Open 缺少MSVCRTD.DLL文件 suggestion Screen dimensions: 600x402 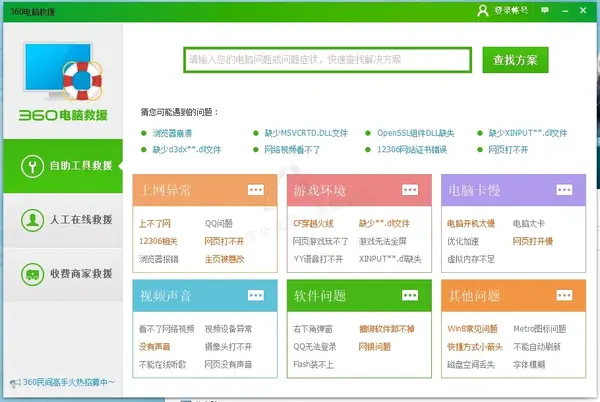[x=306, y=133]
